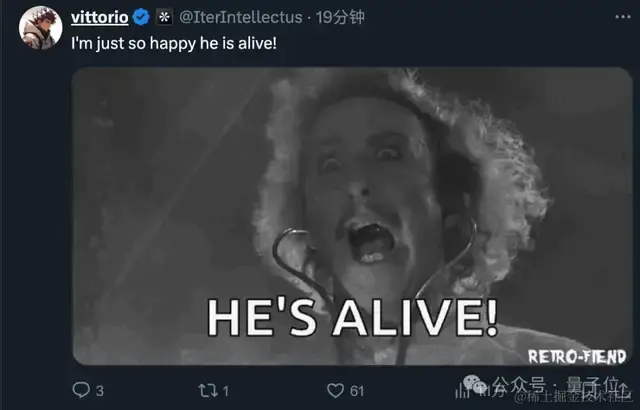Viewport: 640px width, 410px height.
Task: Click the RETRO-FIEND watermark on the GIF
Action: click(577, 357)
